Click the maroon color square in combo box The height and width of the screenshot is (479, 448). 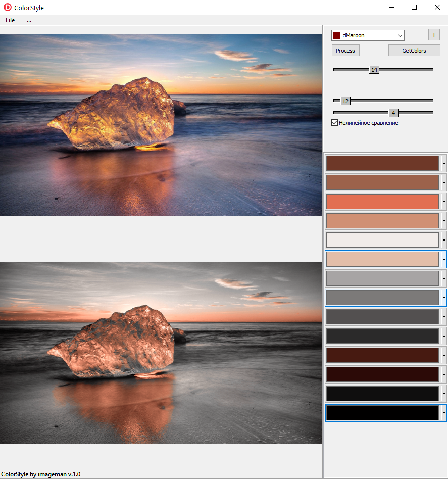(x=337, y=35)
